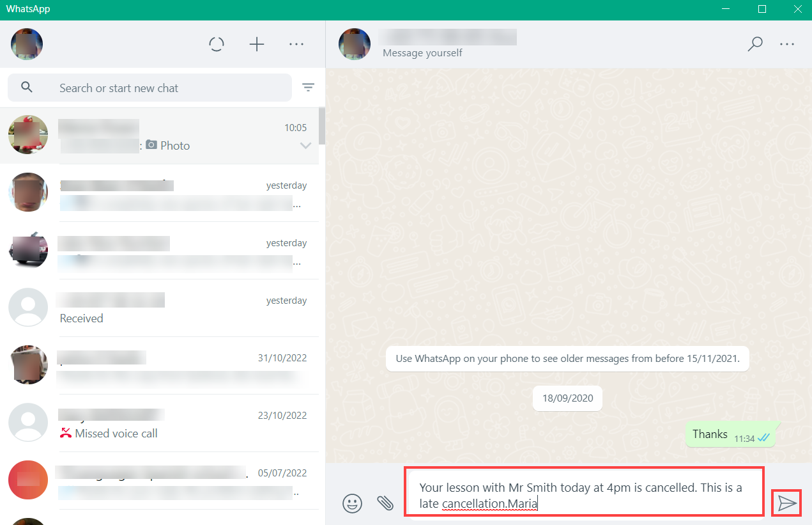The image size is (812, 525).
Task: Open your own profile picture in sidebar
Action: (x=27, y=44)
